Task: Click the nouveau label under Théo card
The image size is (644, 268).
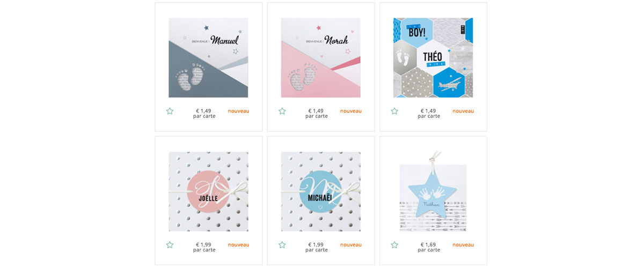Action: [x=463, y=111]
